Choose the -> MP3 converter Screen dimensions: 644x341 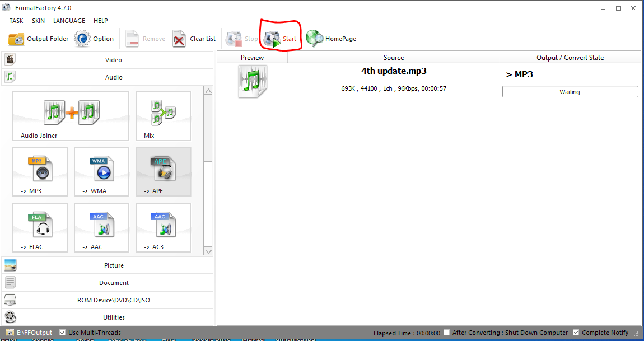[x=40, y=172]
